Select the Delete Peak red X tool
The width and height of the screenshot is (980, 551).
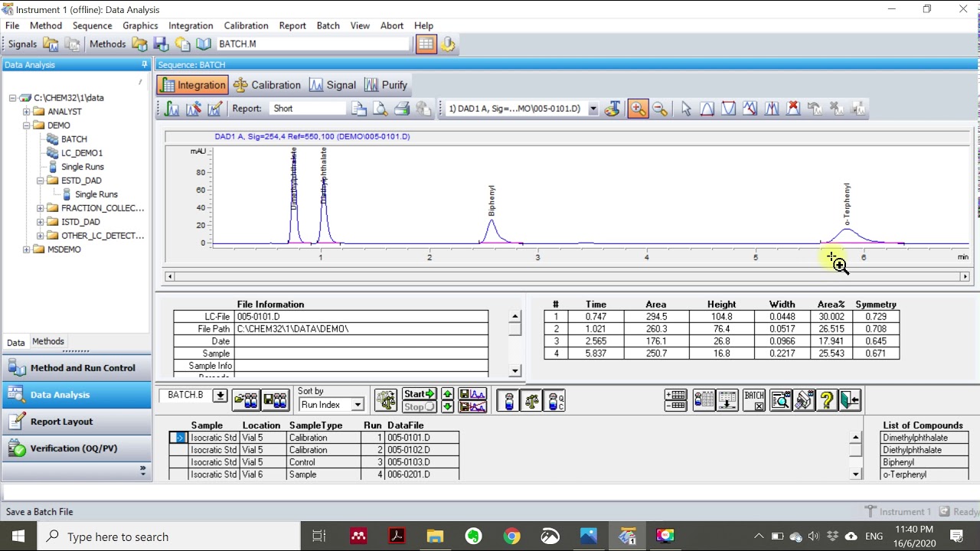pyautogui.click(x=793, y=109)
